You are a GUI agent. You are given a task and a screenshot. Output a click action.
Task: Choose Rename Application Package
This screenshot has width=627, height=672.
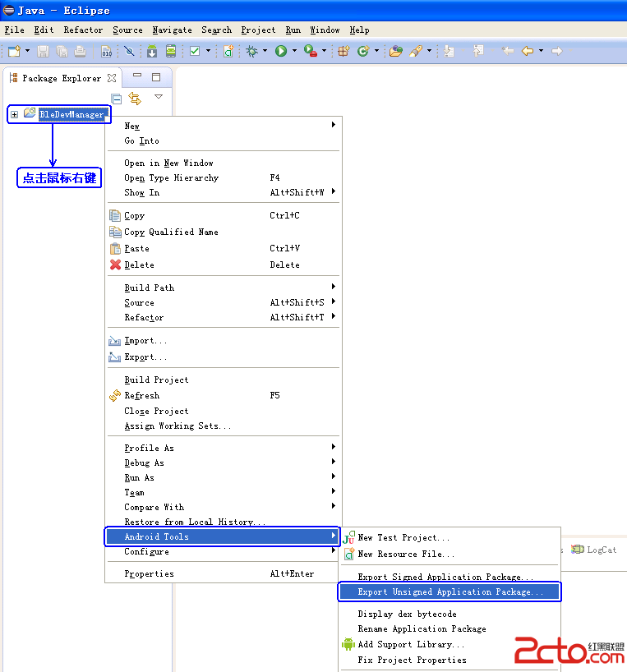450,628
